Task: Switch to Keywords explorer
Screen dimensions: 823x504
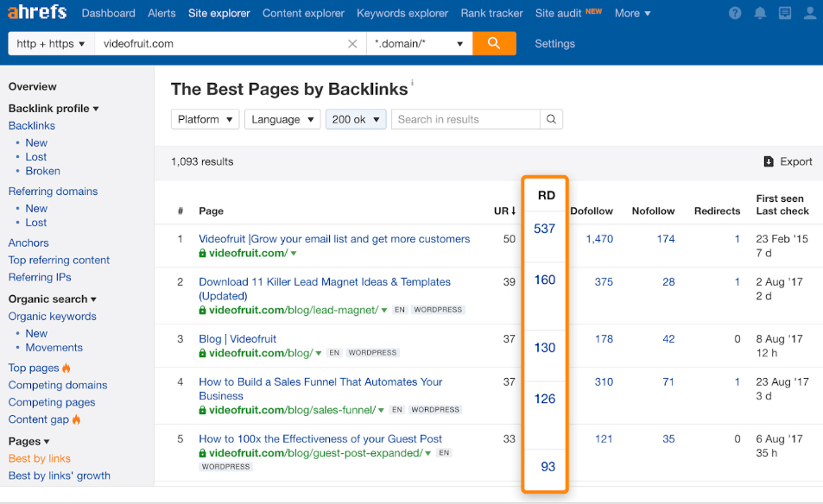Action: (x=402, y=13)
